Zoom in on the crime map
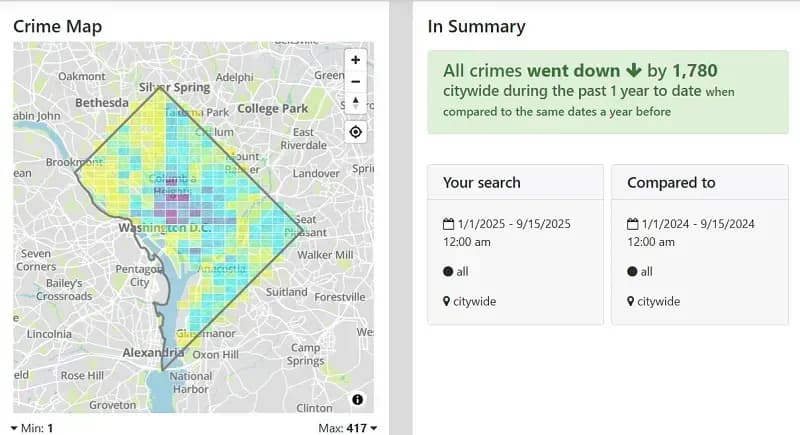 (356, 60)
